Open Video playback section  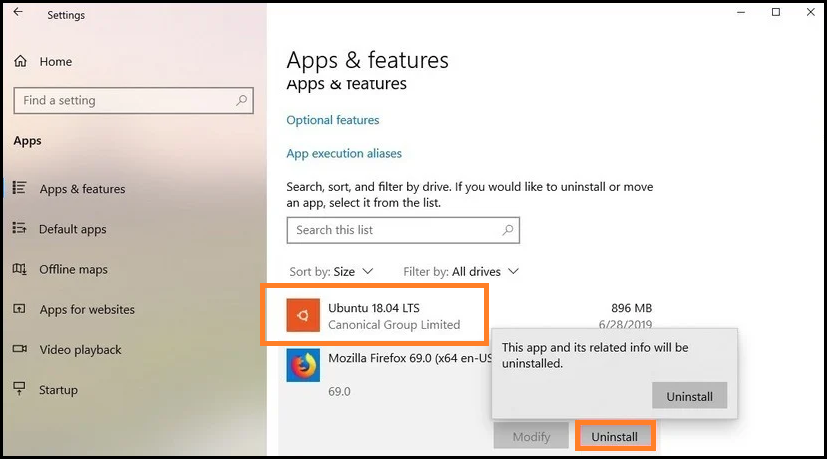(x=80, y=350)
